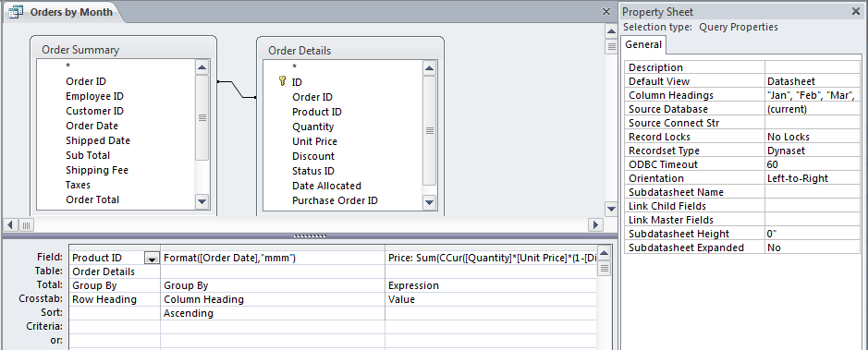Select Discount in Order Details
This screenshot has height=350, width=868.
point(313,156)
